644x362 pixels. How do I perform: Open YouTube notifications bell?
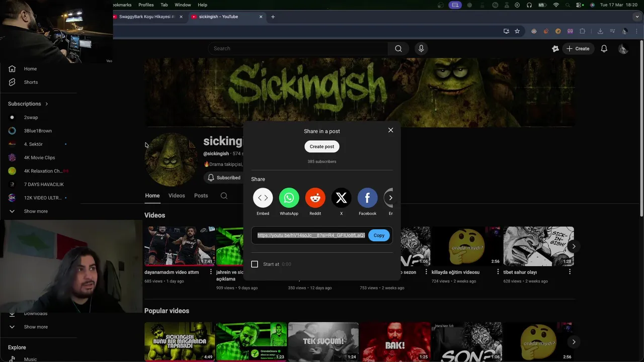coord(604,49)
